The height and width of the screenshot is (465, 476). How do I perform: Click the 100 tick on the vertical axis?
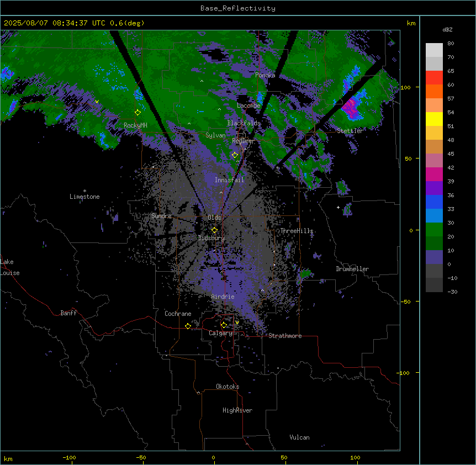tap(405, 87)
